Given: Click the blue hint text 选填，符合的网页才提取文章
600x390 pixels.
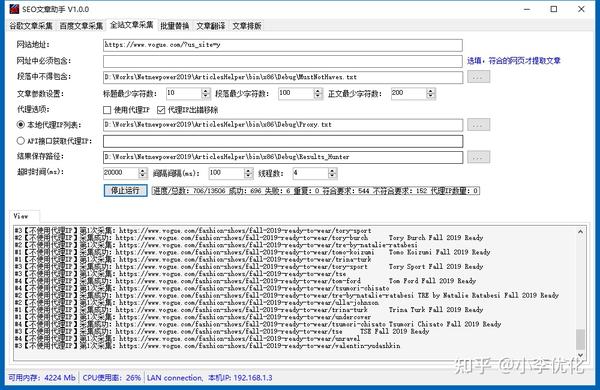Looking at the screenshot, I should 514,60.
